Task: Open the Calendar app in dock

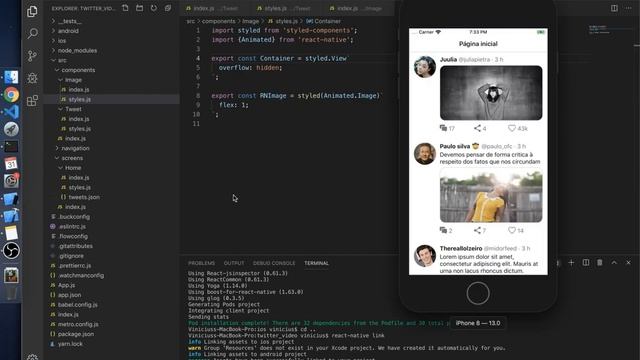Action: point(11,164)
